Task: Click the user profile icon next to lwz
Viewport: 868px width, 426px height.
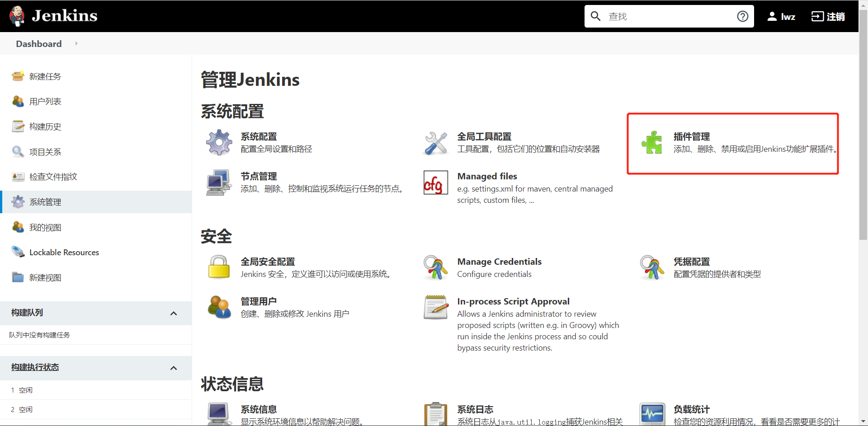Action: [772, 17]
